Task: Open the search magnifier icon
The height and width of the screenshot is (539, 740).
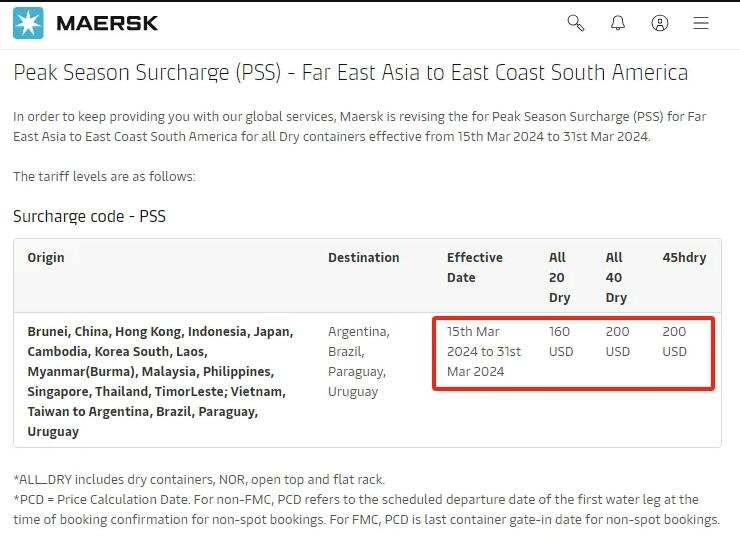Action: [575, 23]
